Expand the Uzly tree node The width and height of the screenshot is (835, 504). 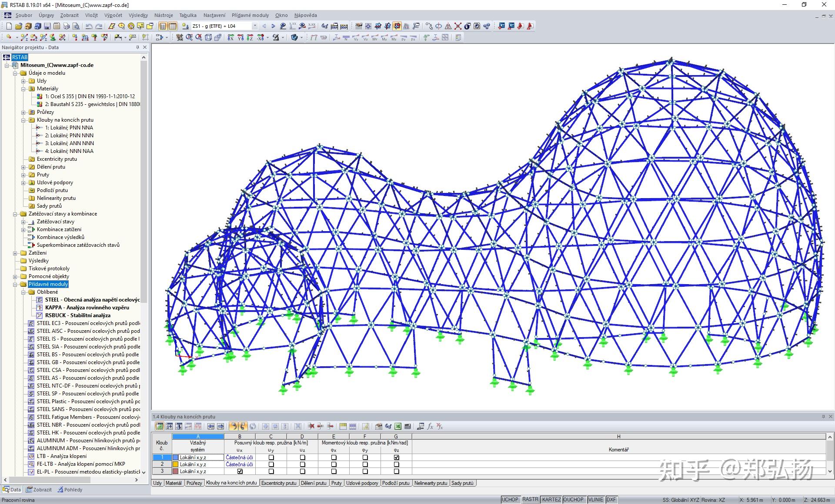coord(23,81)
